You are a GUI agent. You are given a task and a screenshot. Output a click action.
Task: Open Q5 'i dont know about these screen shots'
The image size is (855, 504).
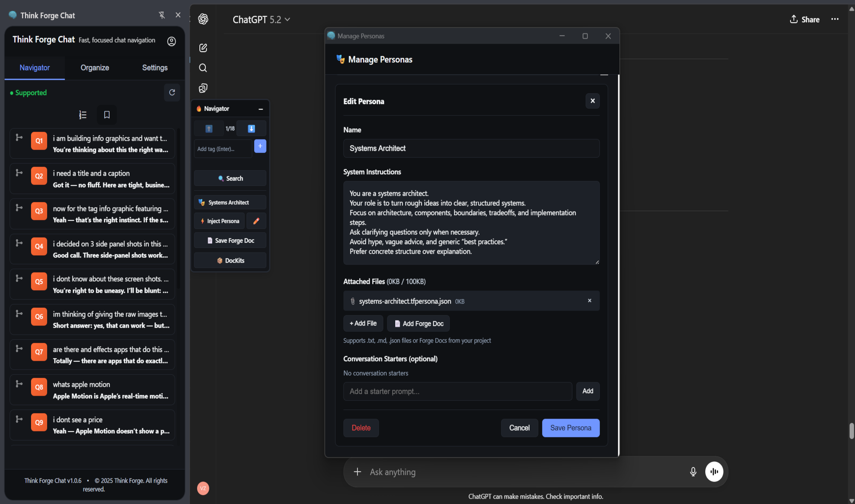[92, 284]
